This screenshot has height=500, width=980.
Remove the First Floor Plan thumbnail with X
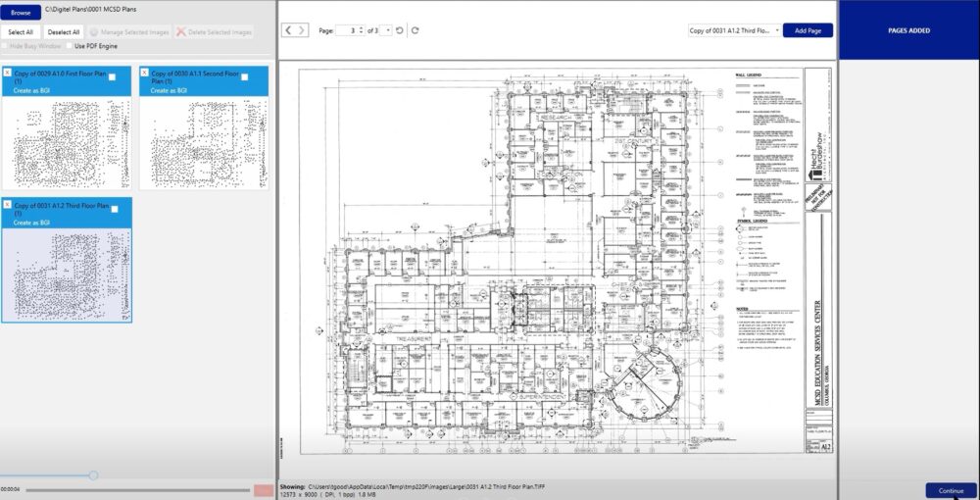point(8,73)
